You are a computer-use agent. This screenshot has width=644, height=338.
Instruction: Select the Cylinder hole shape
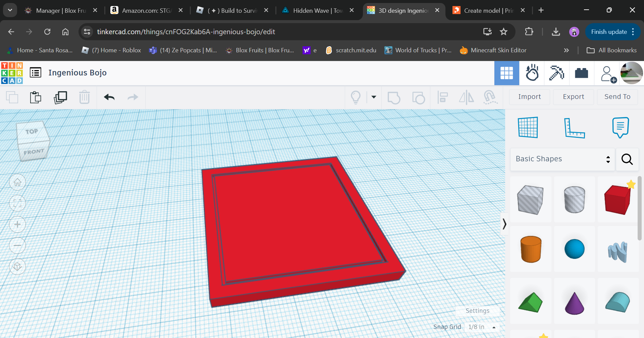(574, 199)
